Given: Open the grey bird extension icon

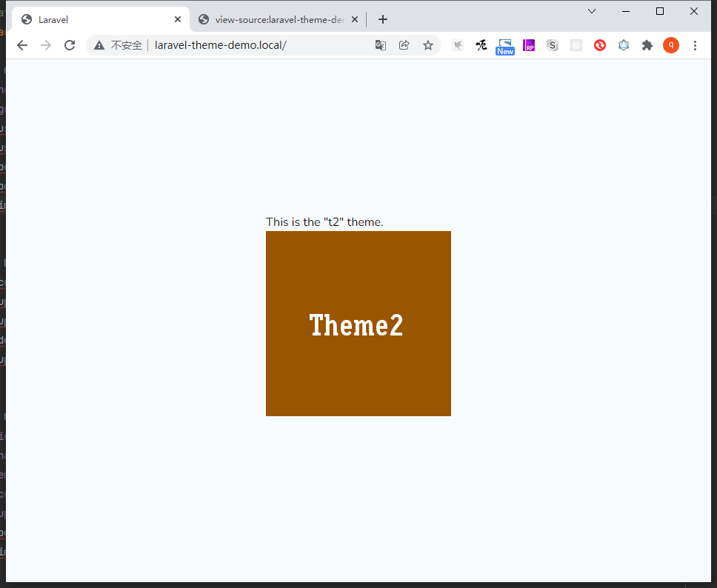Looking at the screenshot, I should pyautogui.click(x=458, y=45).
